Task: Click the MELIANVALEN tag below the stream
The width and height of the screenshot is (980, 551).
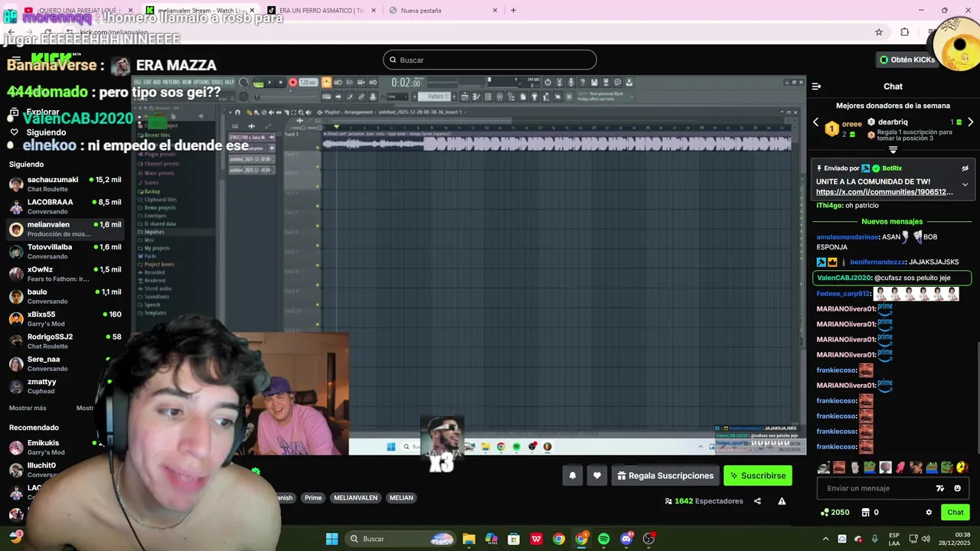Action: click(x=355, y=497)
